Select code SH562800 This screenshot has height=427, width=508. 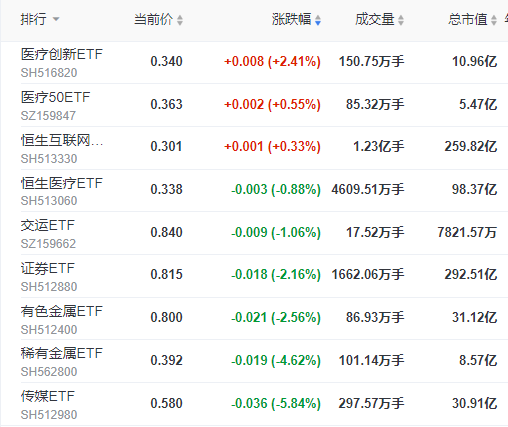click(x=49, y=372)
